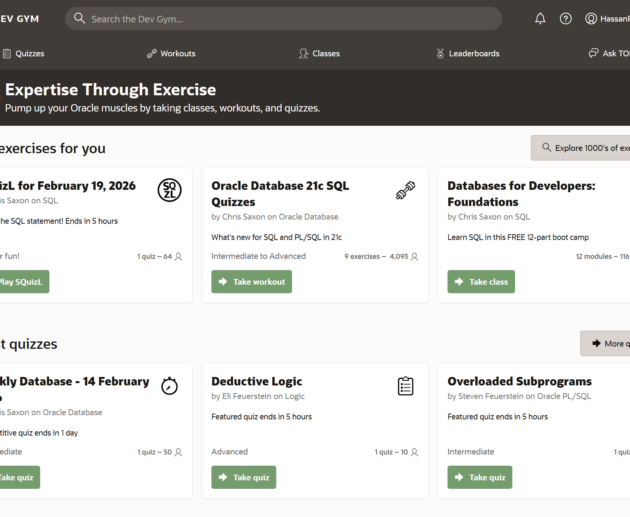Screen dimensions: 630x517
Task: Open the Overloaded Subprograms title link
Action: click(x=520, y=381)
